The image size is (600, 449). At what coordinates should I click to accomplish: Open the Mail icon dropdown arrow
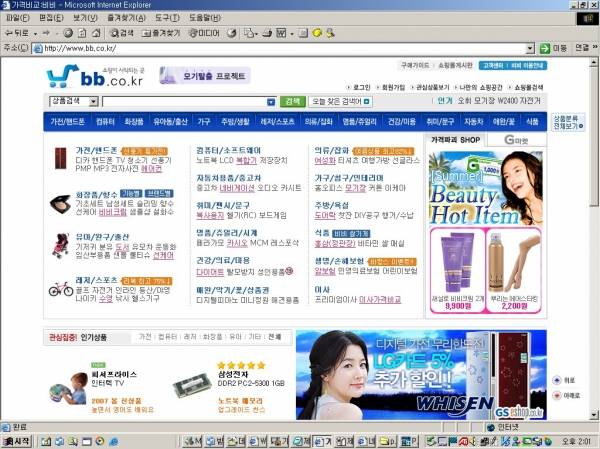256,34
